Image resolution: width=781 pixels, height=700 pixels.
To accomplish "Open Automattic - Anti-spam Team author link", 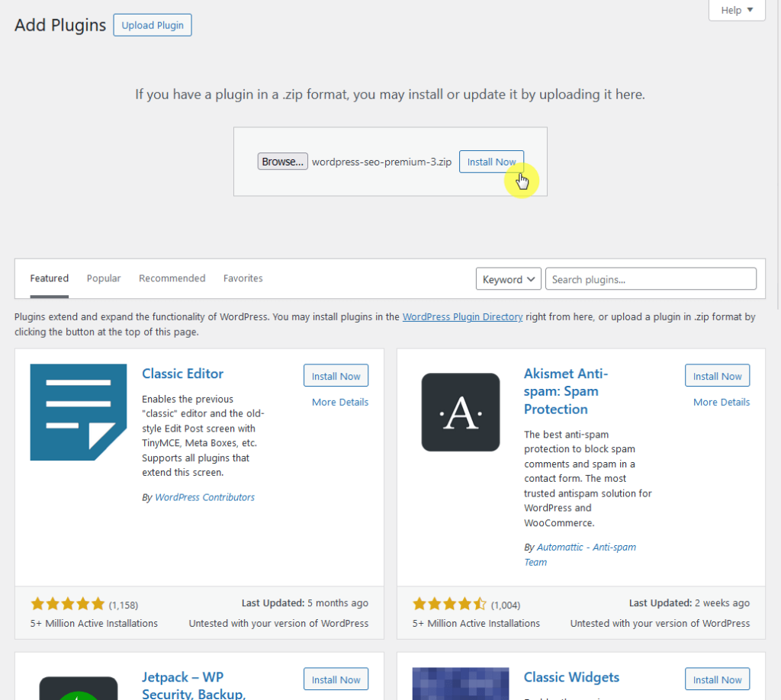I will click(x=580, y=554).
